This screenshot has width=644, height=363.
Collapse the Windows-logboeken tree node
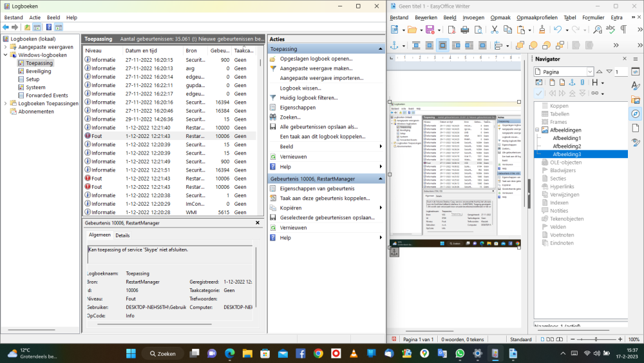[x=6, y=55]
